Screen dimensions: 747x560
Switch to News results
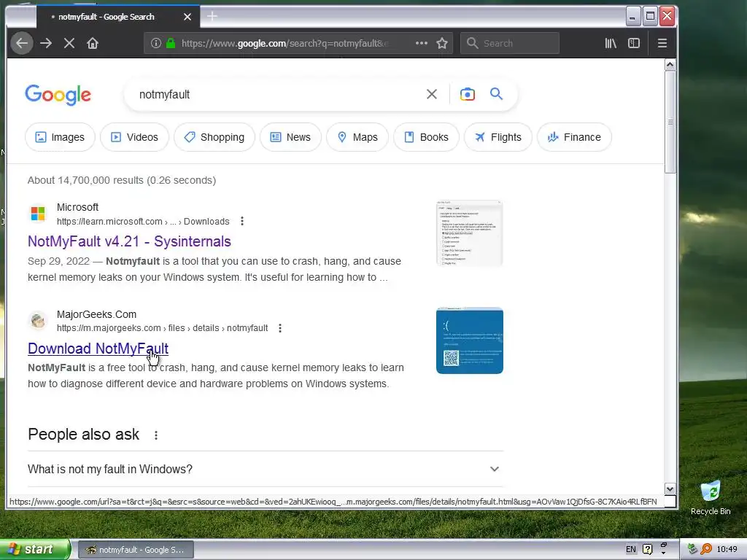coord(290,137)
